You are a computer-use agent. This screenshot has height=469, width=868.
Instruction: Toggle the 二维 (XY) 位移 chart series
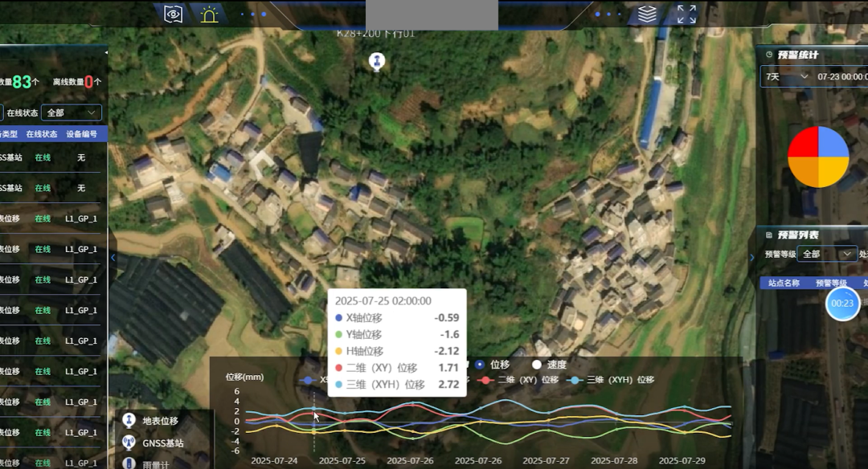[x=518, y=380]
